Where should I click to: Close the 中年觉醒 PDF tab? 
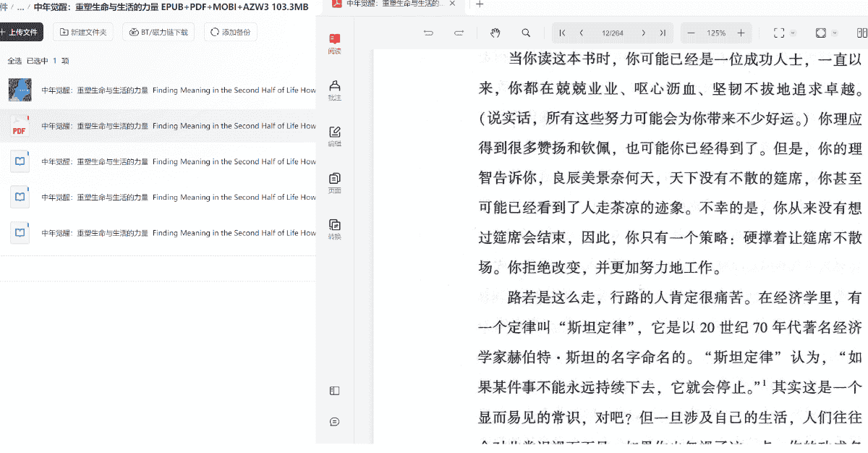pyautogui.click(x=453, y=4)
